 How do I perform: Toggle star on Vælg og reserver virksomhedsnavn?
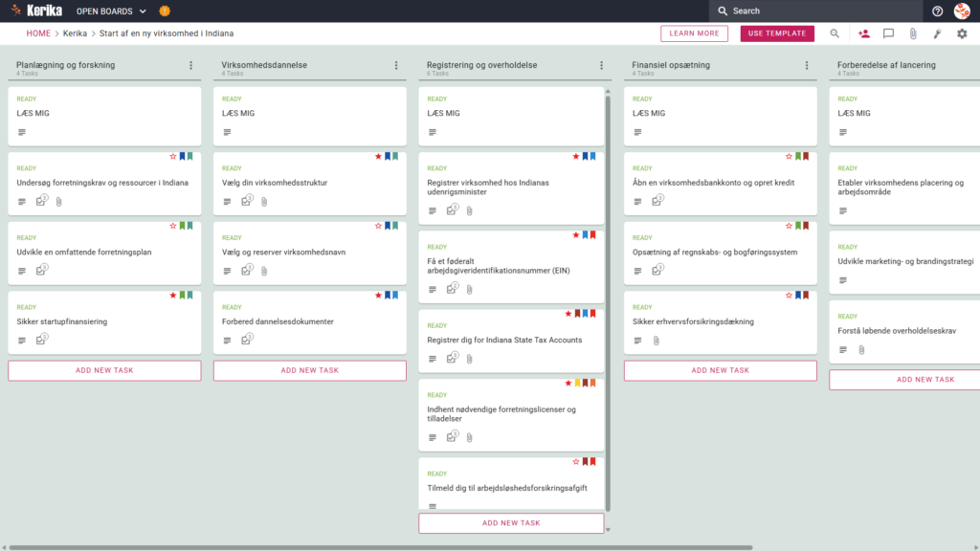tap(378, 226)
